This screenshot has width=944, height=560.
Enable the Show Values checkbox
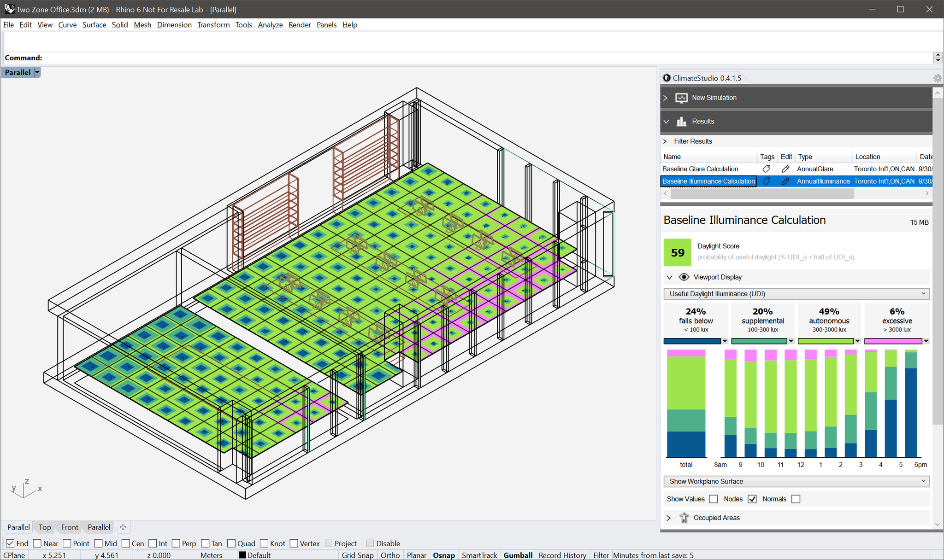coord(714,499)
